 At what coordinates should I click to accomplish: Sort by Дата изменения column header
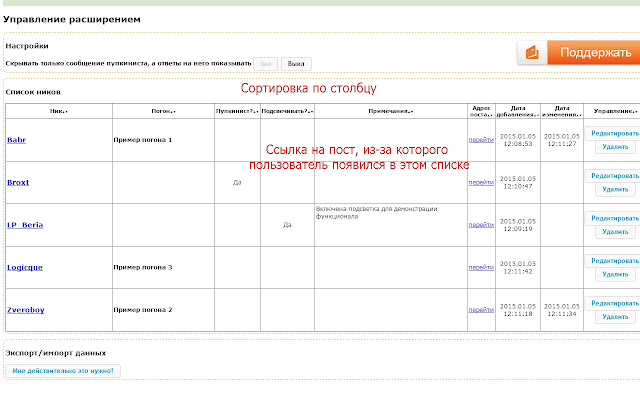click(x=562, y=111)
